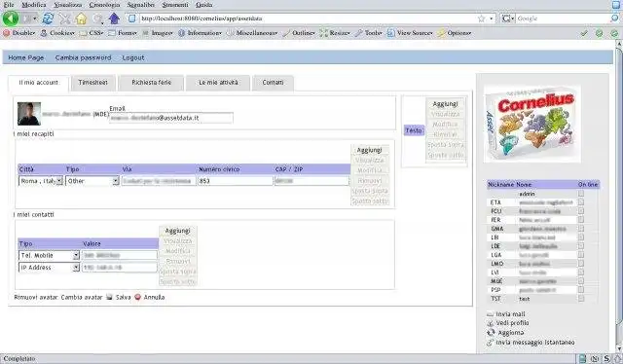Tick the On line checkbox for LDE

(581, 246)
